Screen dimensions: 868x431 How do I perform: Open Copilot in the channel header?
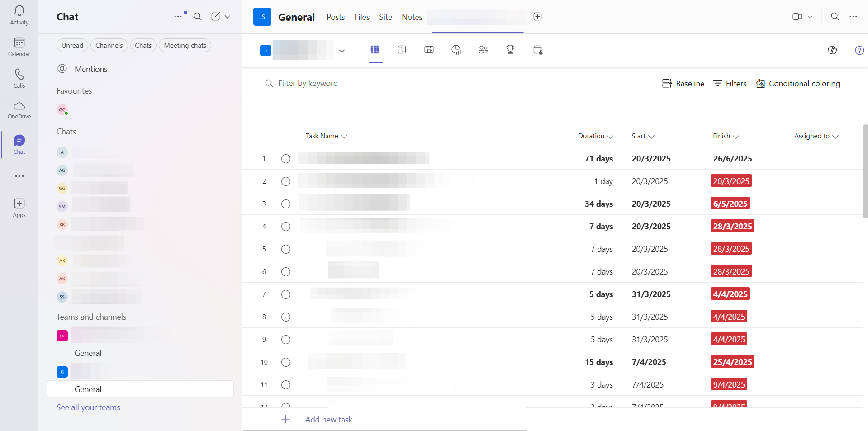[x=833, y=50]
